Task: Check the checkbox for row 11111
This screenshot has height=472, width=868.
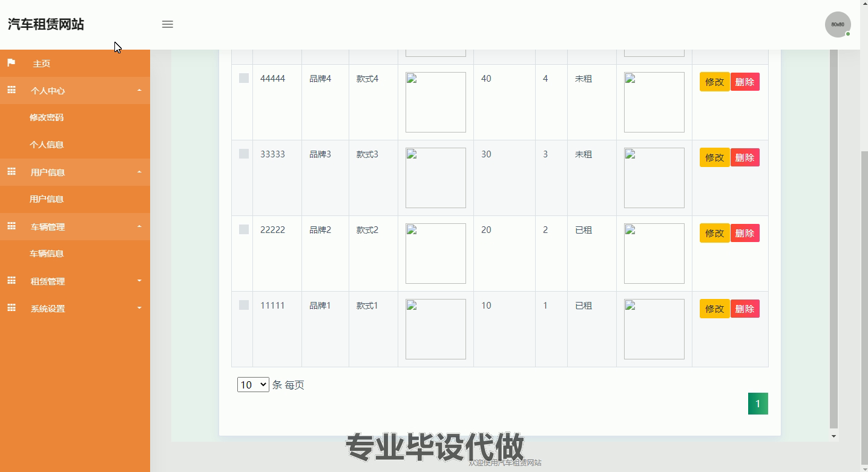Action: click(244, 305)
